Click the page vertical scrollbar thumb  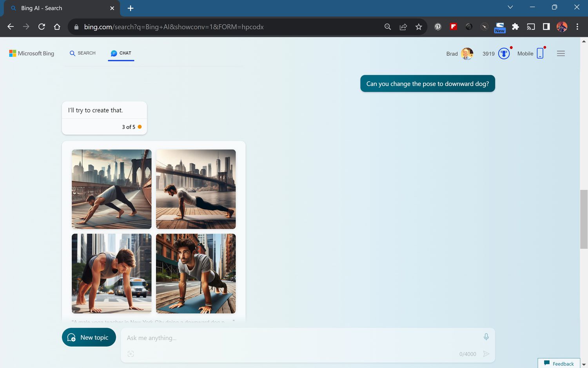click(x=584, y=219)
